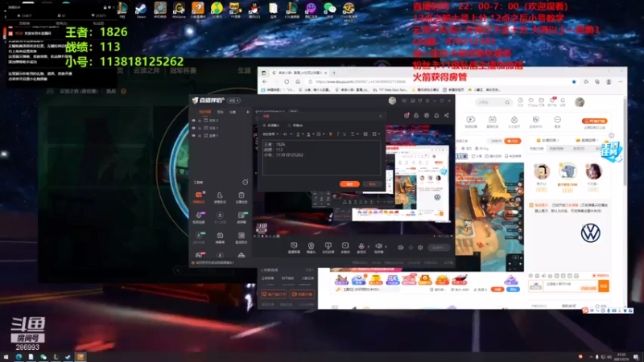The image size is (644, 362).
Task: Open the last layout dropdown in text toolbar
Action: 376,134
